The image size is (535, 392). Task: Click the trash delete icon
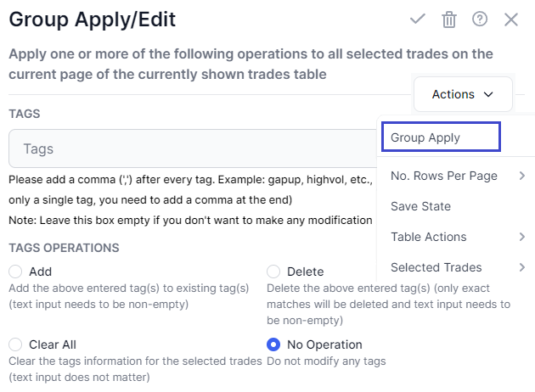point(449,20)
